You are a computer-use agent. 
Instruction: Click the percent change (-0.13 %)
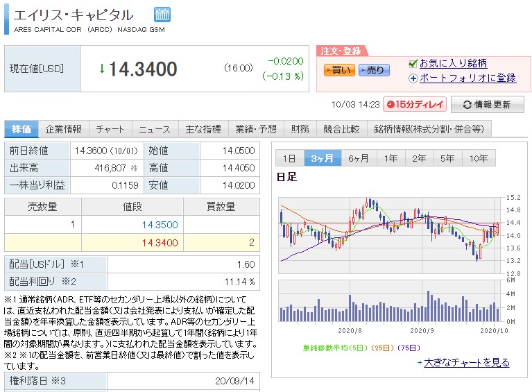click(x=283, y=76)
